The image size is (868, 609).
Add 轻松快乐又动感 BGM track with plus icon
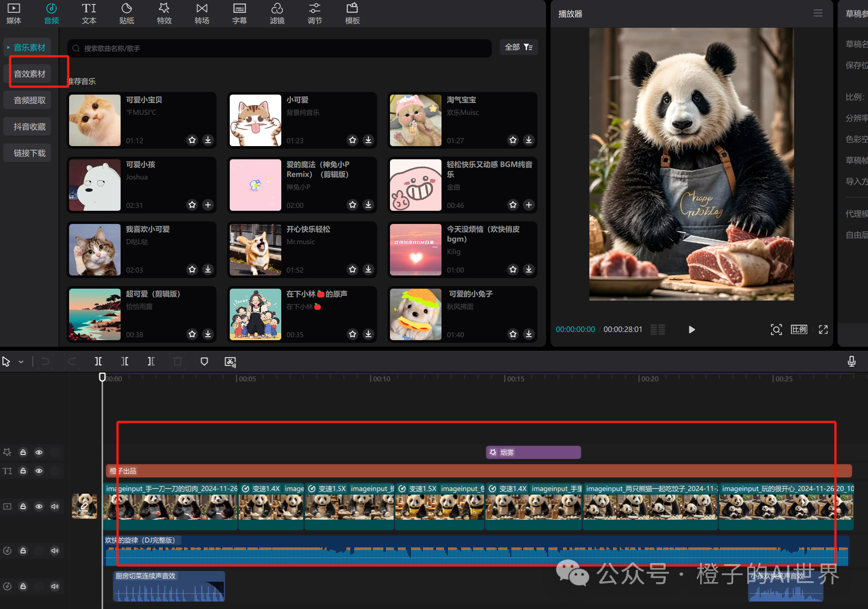point(529,205)
